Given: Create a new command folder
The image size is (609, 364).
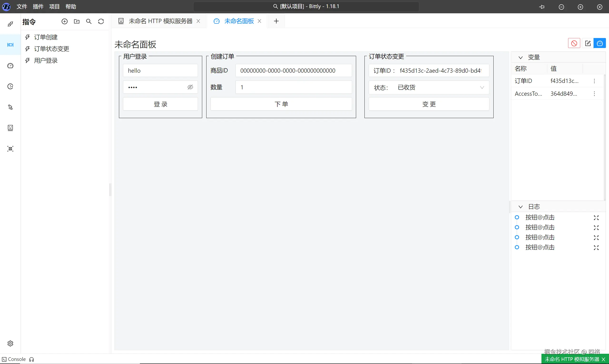Looking at the screenshot, I should [77, 22].
